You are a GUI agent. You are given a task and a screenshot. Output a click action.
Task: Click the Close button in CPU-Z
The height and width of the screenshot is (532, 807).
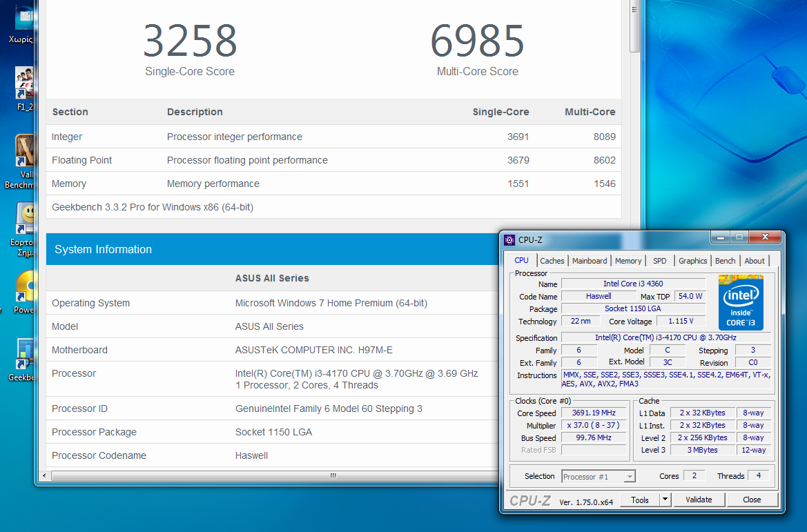click(751, 500)
